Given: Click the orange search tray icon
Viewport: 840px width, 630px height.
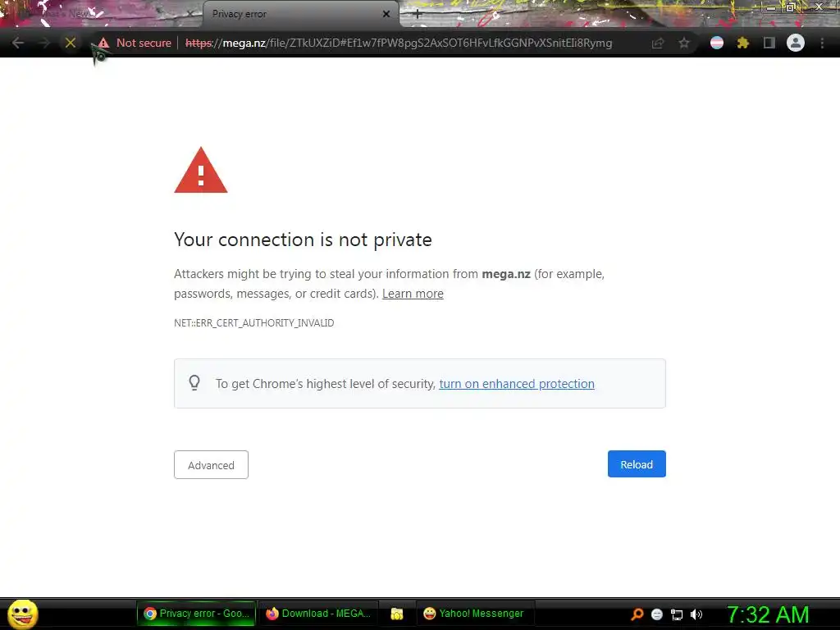Looking at the screenshot, I should click(x=637, y=614).
